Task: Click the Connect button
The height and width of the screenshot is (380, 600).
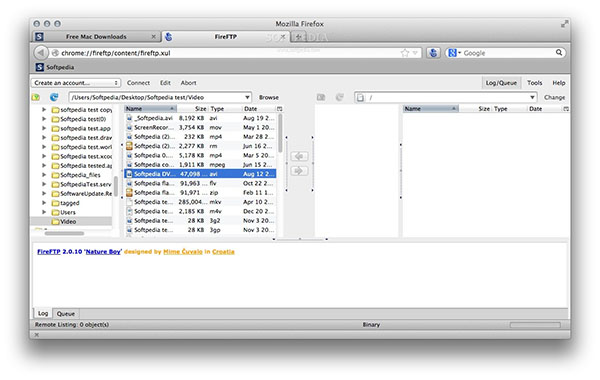Action: [x=138, y=83]
